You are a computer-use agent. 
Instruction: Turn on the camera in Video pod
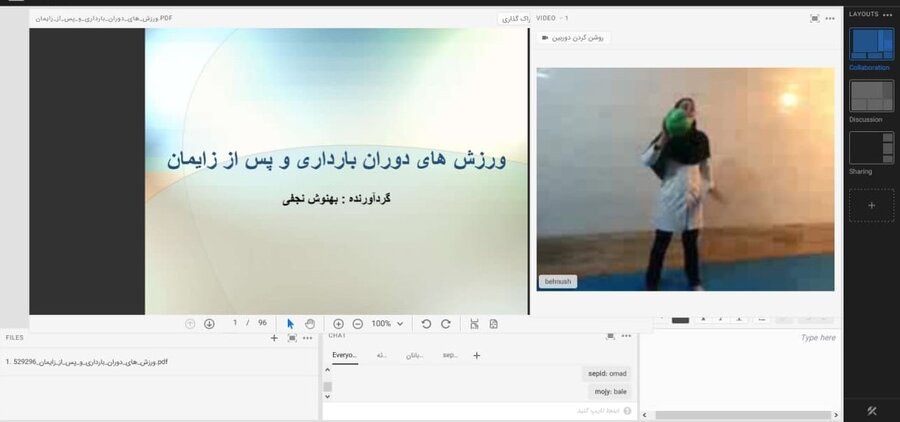point(574,38)
